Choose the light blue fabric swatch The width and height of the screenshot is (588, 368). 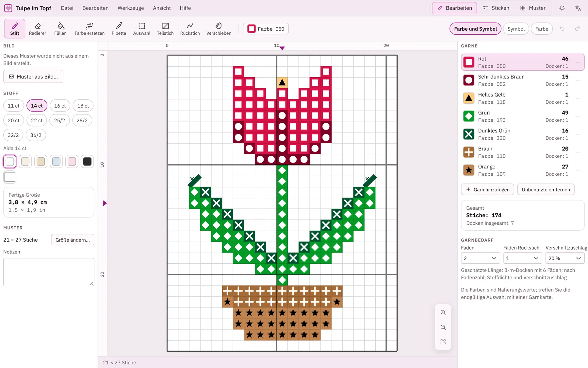click(x=57, y=162)
